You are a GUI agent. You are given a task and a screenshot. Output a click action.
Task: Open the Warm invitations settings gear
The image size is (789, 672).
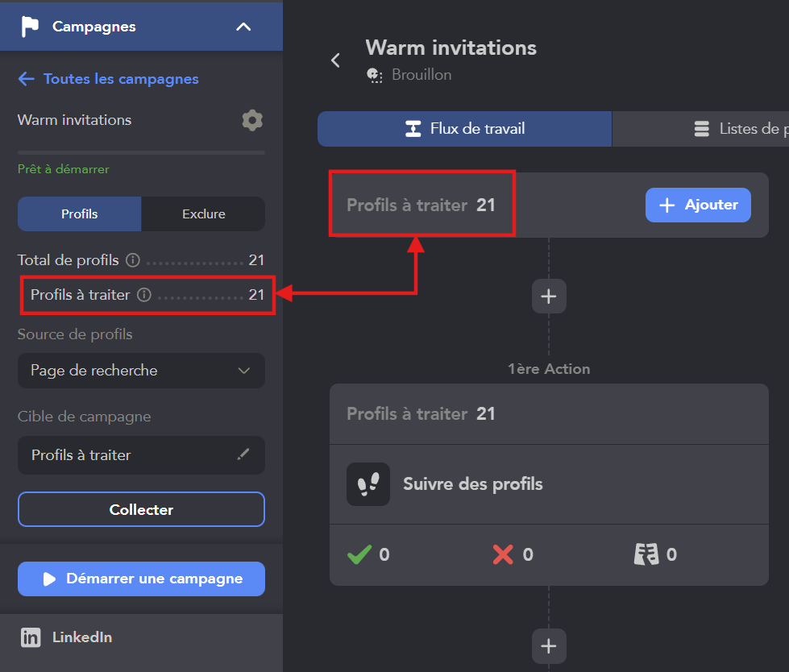pos(252,120)
